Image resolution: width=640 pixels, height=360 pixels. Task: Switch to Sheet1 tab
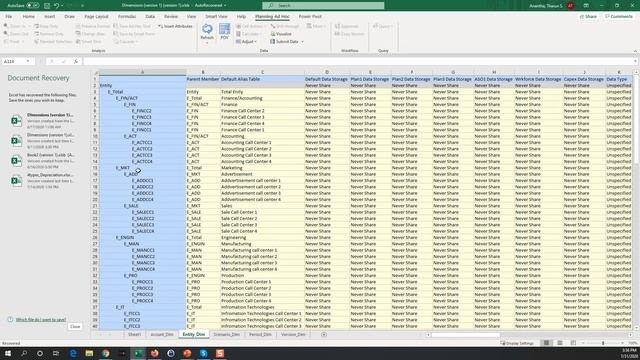tap(134, 335)
